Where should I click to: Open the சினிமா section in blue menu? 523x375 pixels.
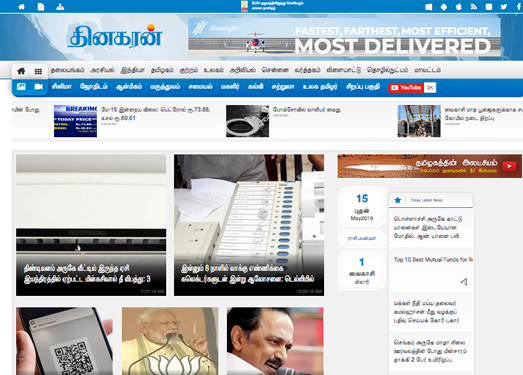pos(62,86)
